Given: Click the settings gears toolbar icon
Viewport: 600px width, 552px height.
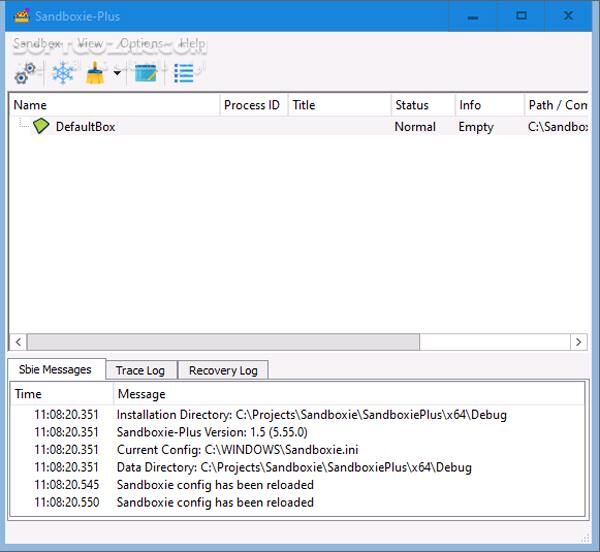Looking at the screenshot, I should click(25, 73).
